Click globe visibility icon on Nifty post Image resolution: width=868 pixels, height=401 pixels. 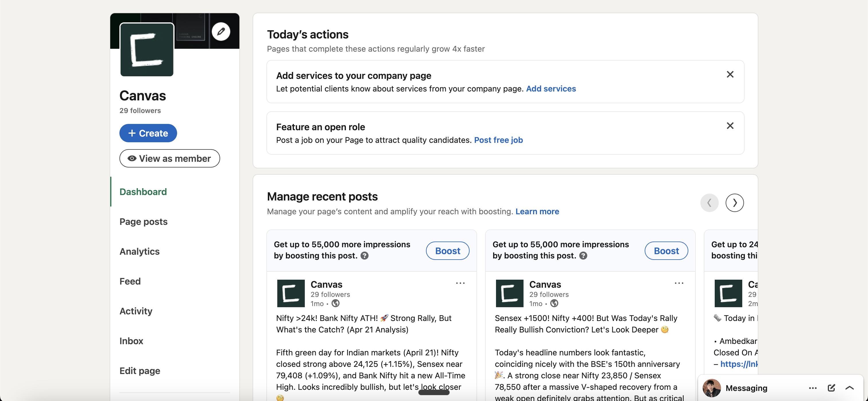tap(335, 303)
